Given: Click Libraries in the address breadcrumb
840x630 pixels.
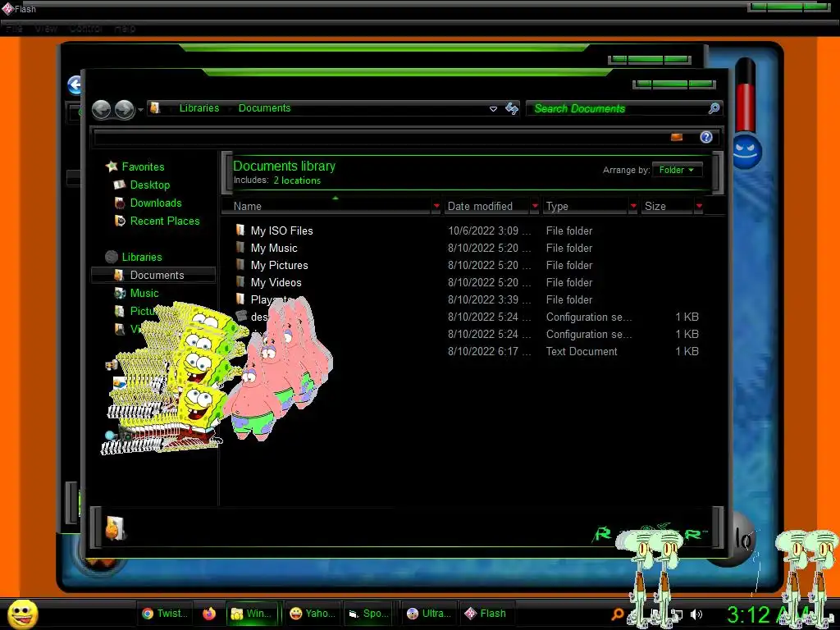Looking at the screenshot, I should click(x=199, y=108).
